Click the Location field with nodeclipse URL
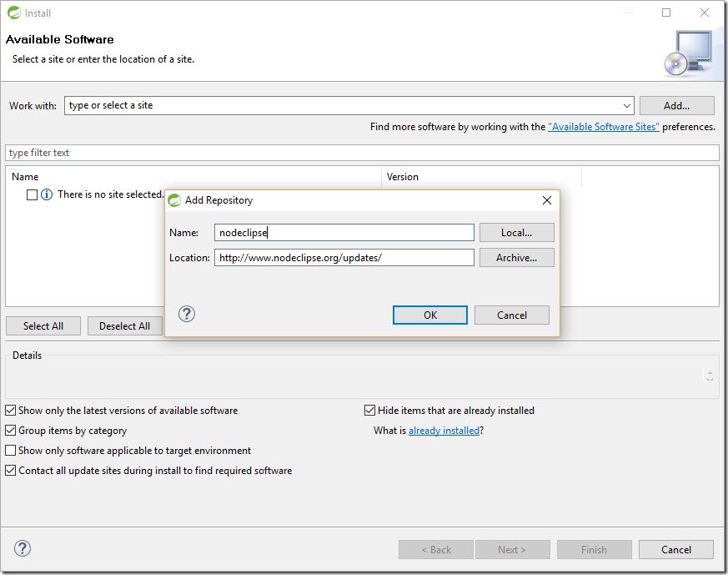 click(x=344, y=258)
